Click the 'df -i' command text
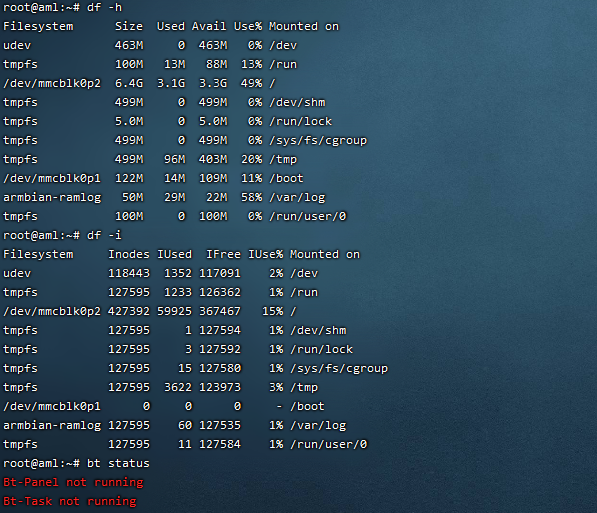 point(104,235)
